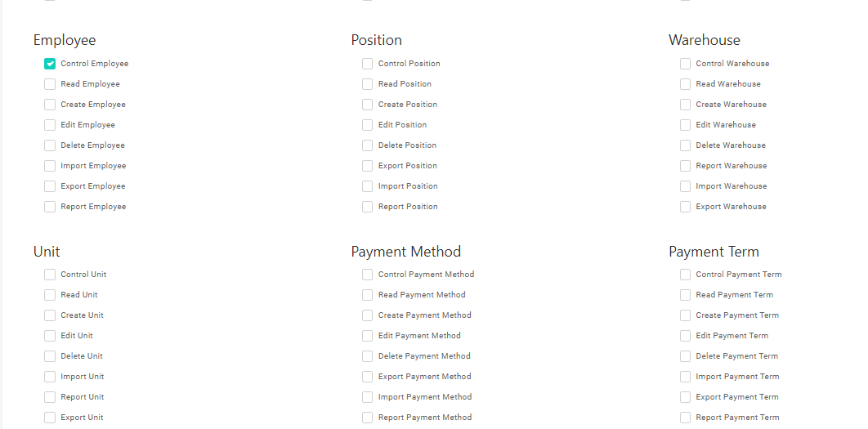Check Delete Employee permission
Screen dimensions: 868x429
(50, 145)
